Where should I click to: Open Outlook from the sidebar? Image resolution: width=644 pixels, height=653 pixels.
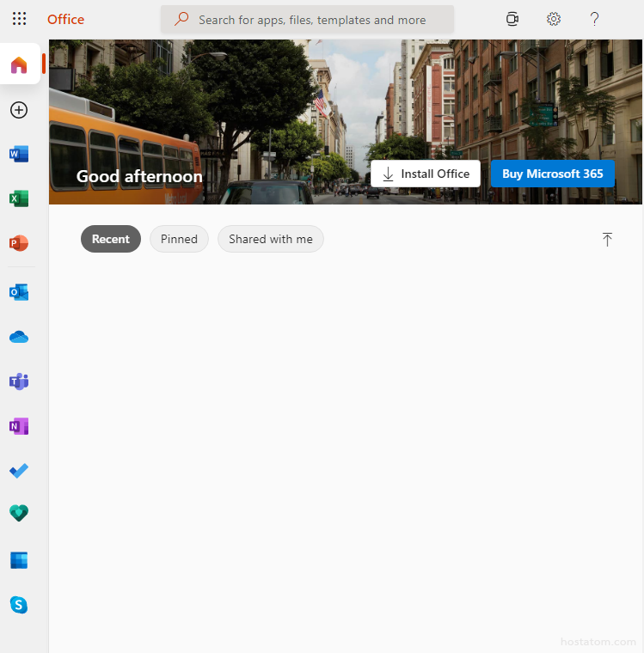tap(19, 292)
